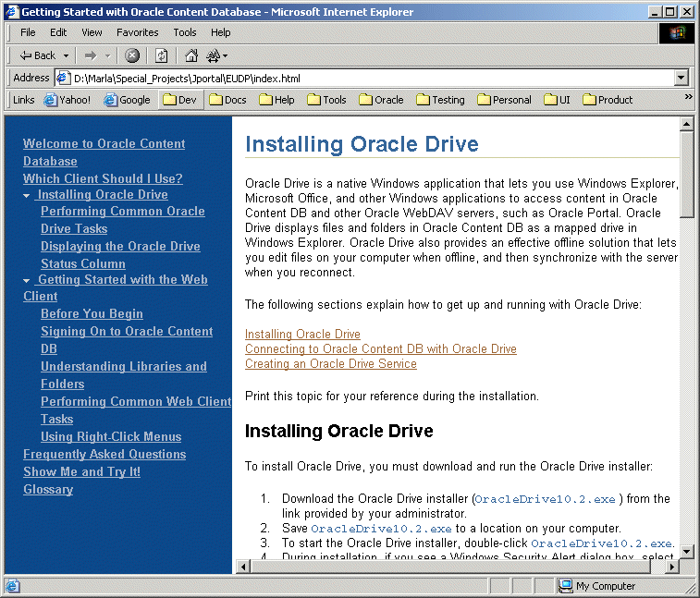
Task: Click the Address field URL text
Action: tap(187, 79)
